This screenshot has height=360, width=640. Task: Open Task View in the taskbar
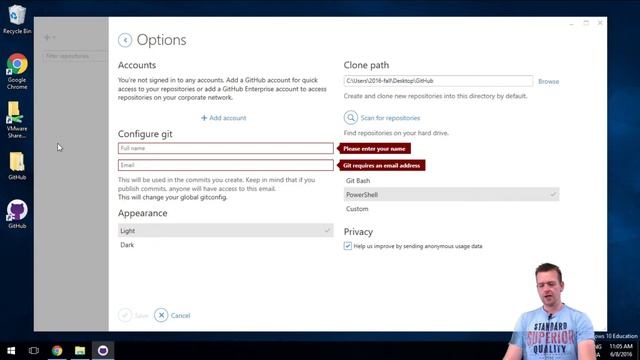[34, 351]
